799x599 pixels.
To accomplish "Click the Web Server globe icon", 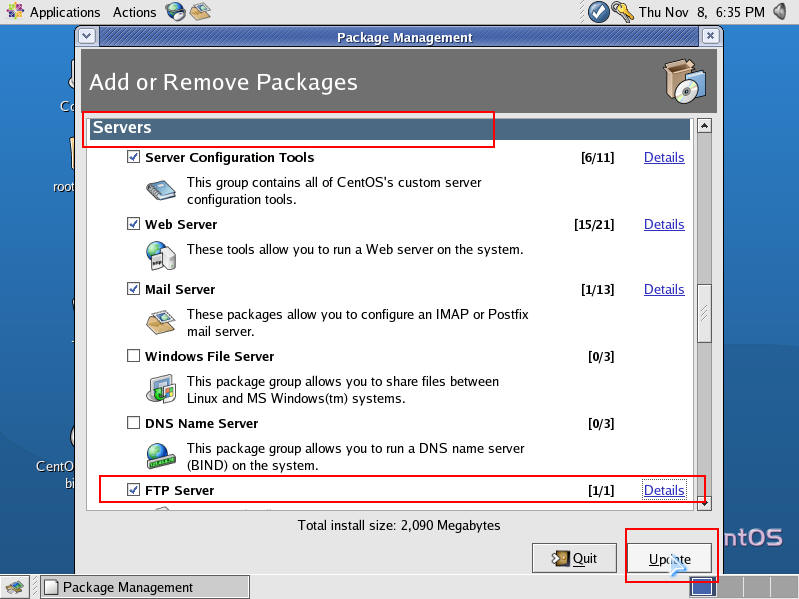I will click(161, 256).
